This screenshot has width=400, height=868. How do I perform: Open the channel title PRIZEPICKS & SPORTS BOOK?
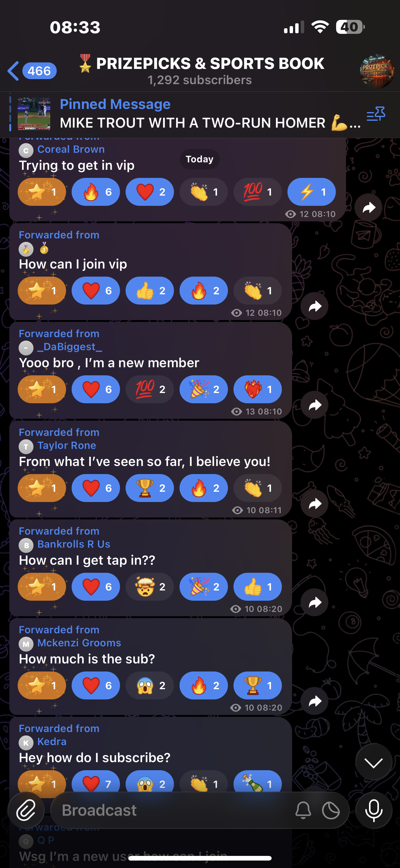[x=210, y=64]
